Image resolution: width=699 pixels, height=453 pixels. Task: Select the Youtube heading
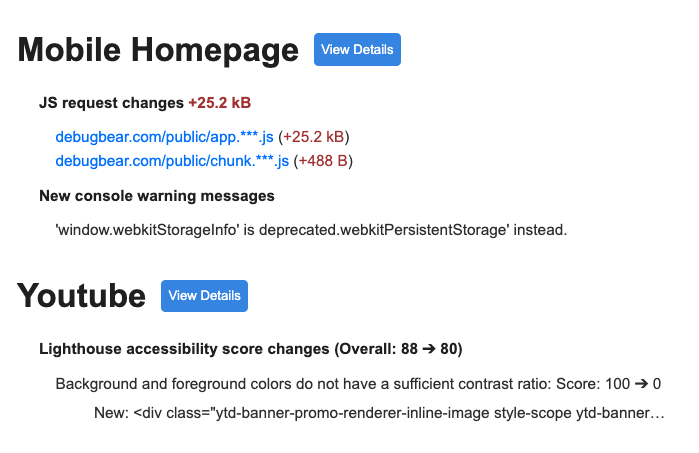pyautogui.click(x=81, y=296)
